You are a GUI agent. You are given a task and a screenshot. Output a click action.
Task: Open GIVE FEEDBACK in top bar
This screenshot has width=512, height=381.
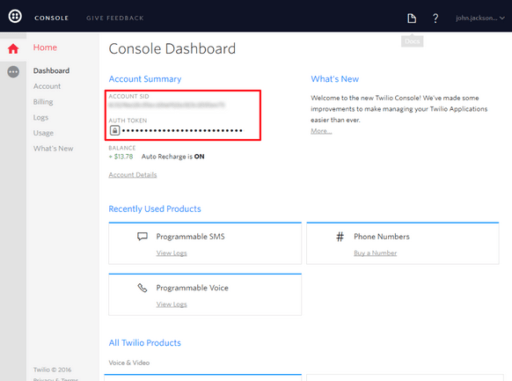coord(115,18)
